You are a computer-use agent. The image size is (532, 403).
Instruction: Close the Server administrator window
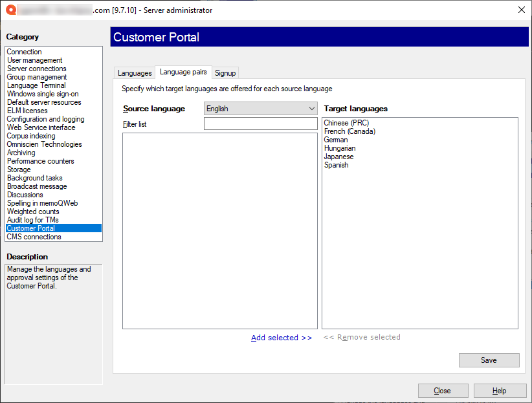pyautogui.click(x=521, y=10)
